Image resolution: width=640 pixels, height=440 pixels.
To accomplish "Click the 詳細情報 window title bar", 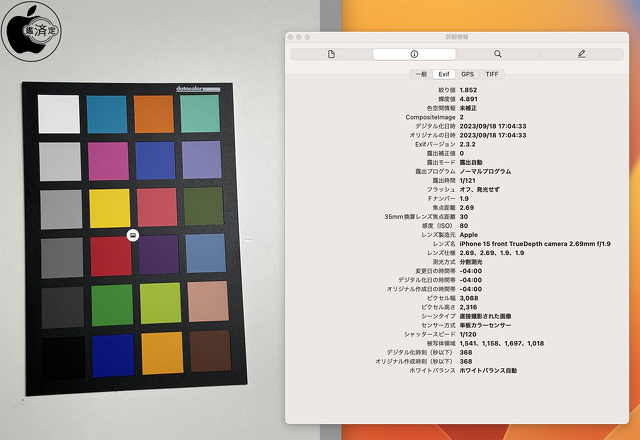I will tap(456, 36).
